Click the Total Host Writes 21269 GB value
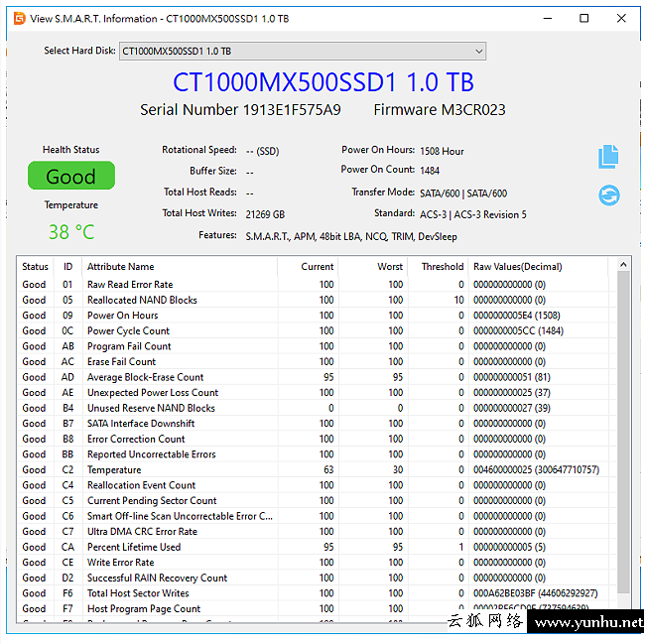Viewport: 647px width, 644px height. [x=265, y=214]
